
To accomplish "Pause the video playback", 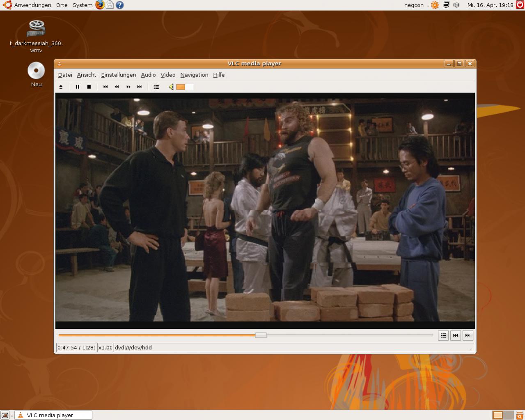I will [x=77, y=87].
